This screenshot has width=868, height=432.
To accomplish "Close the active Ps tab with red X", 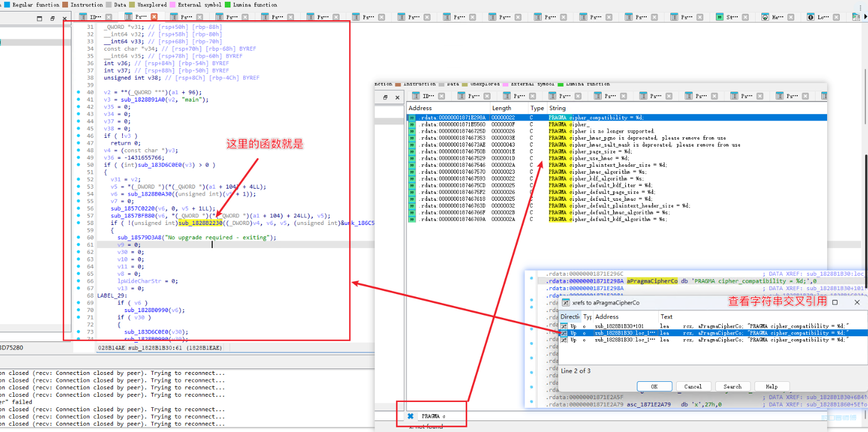I will click(154, 17).
